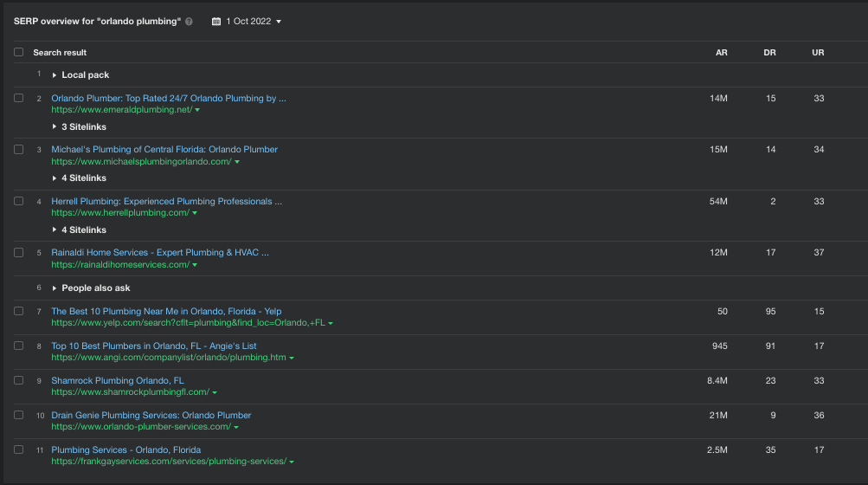Check the box for Drain Genie result
Viewport: 868px width, 485px height.
[x=19, y=415]
